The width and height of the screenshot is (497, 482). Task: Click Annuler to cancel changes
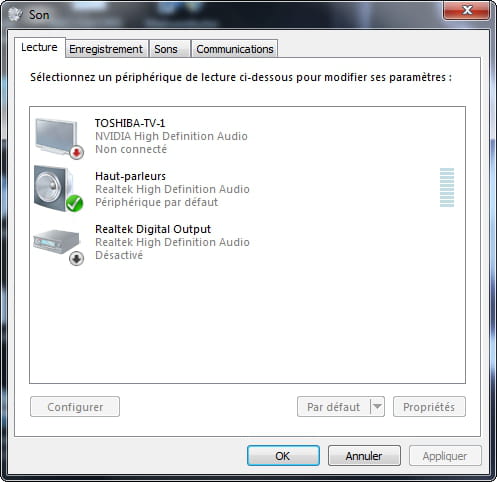click(364, 456)
